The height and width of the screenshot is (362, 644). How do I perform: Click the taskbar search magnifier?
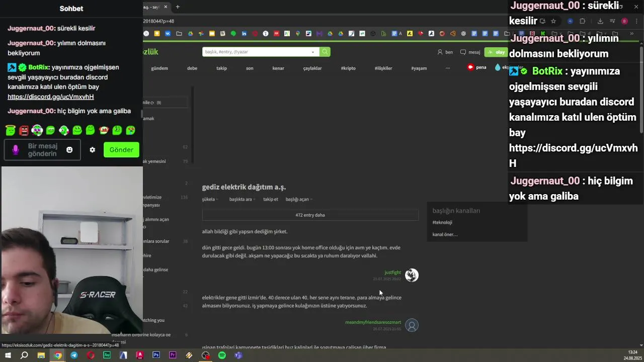click(24, 355)
